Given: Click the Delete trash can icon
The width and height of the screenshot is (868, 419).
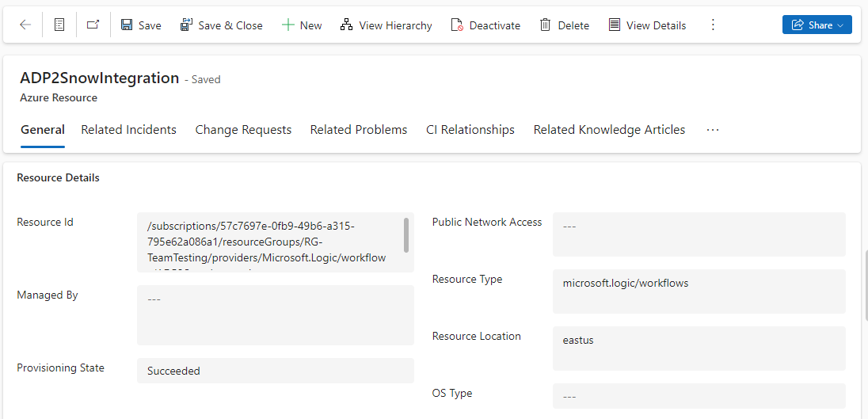Looking at the screenshot, I should pos(545,25).
